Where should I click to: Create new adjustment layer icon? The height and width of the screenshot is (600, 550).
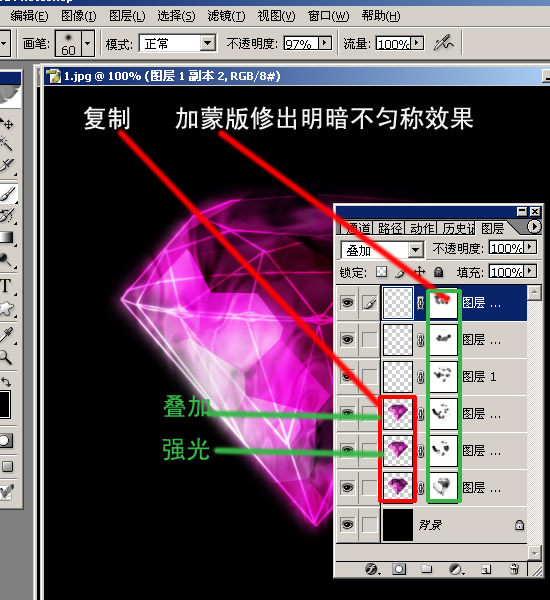[455, 569]
